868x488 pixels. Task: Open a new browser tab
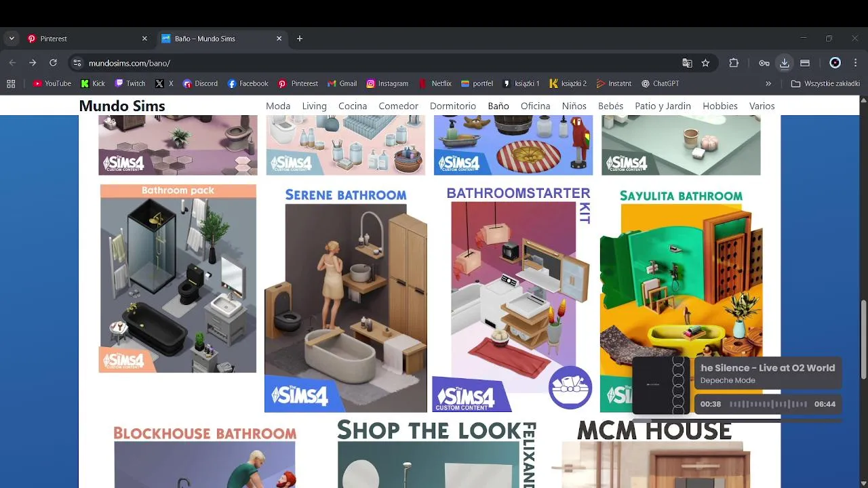click(300, 39)
